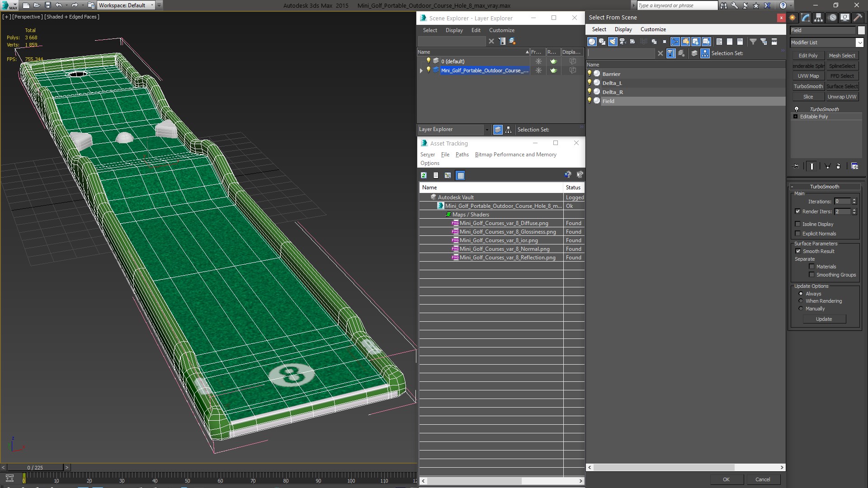The width and height of the screenshot is (868, 488).
Task: Open the Motion command panel tab
Action: [x=832, y=18]
